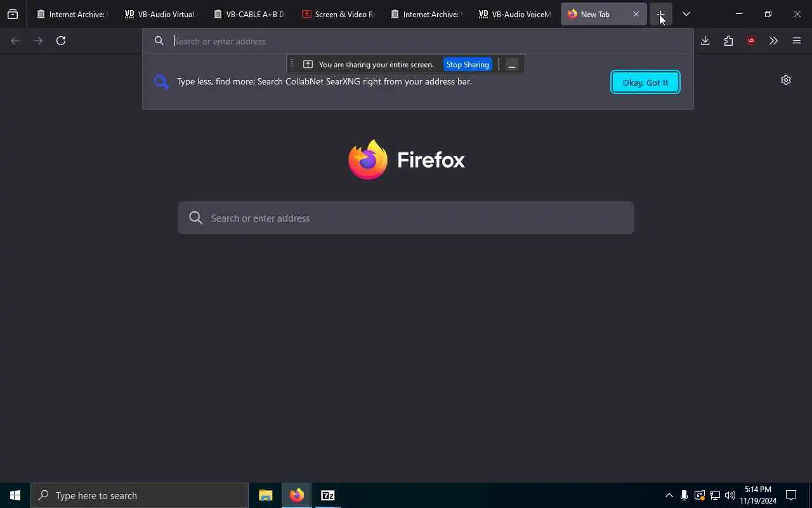812x508 pixels.
Task: Open File Explorer from the taskbar
Action: pos(265,495)
